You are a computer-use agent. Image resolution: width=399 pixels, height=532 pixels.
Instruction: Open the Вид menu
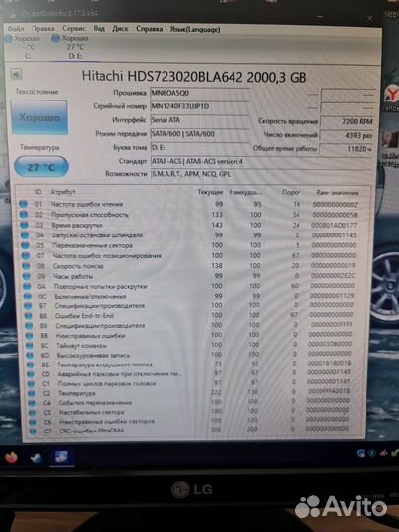tap(100, 28)
